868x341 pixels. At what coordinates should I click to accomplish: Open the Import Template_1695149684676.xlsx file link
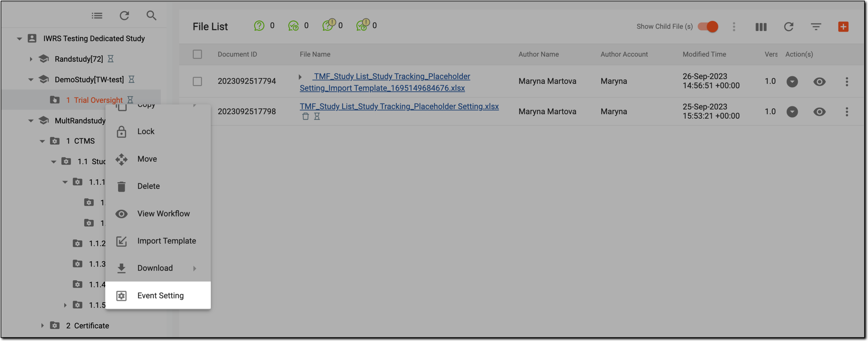tap(385, 82)
